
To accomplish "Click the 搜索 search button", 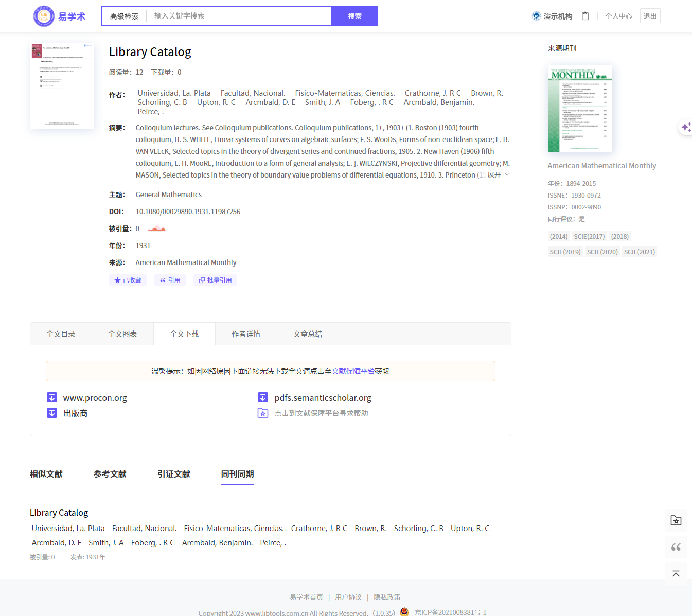I will [x=354, y=16].
